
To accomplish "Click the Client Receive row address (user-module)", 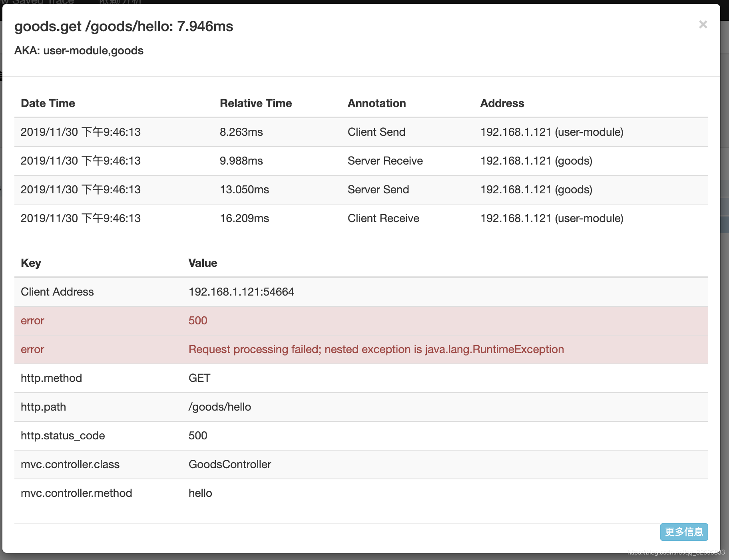I will click(552, 218).
